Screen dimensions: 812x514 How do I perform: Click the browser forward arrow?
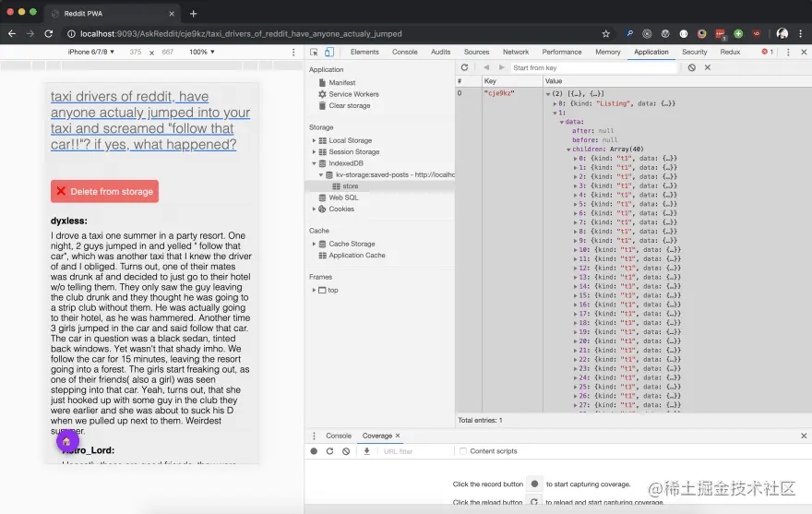pyautogui.click(x=30, y=33)
